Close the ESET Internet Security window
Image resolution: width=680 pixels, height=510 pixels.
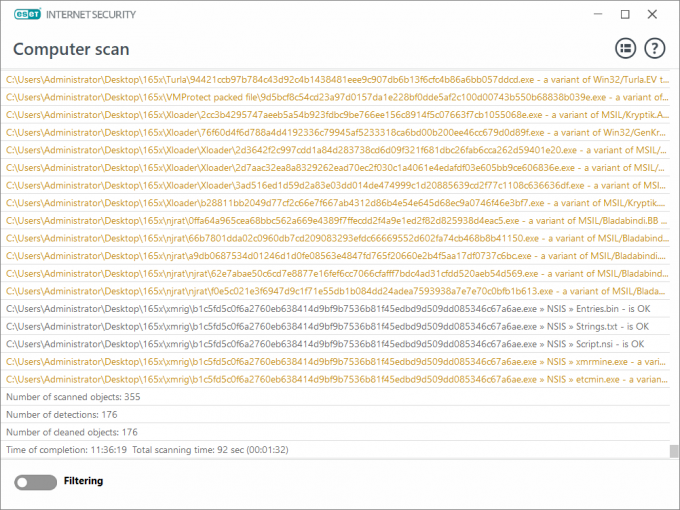[x=652, y=14]
